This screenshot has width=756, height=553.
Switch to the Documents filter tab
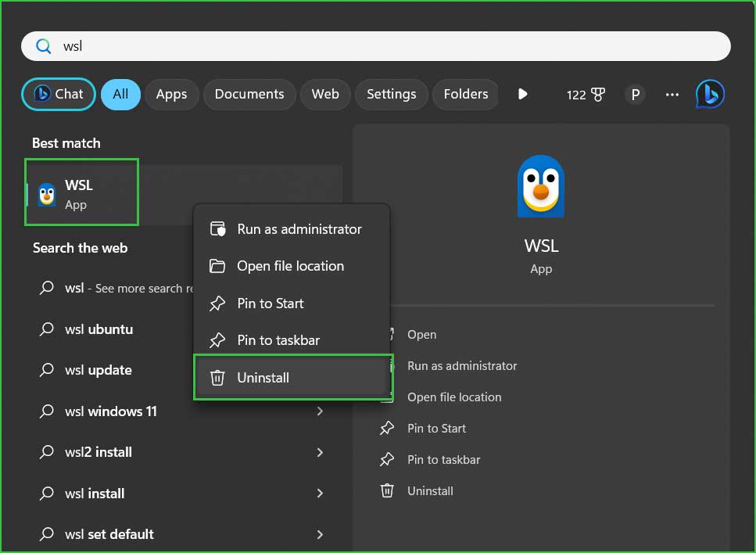249,94
